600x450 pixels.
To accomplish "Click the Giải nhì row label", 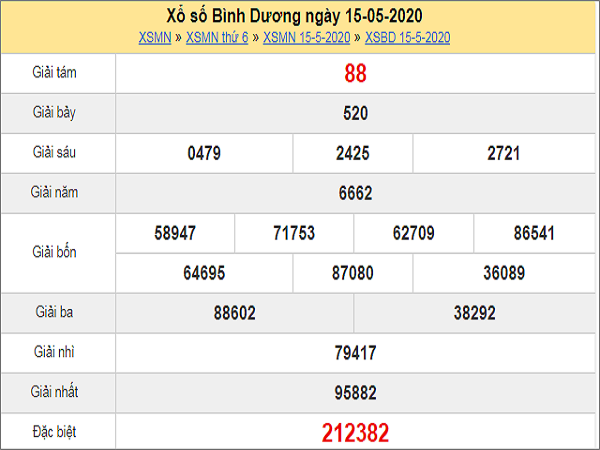I will pyautogui.click(x=54, y=352).
